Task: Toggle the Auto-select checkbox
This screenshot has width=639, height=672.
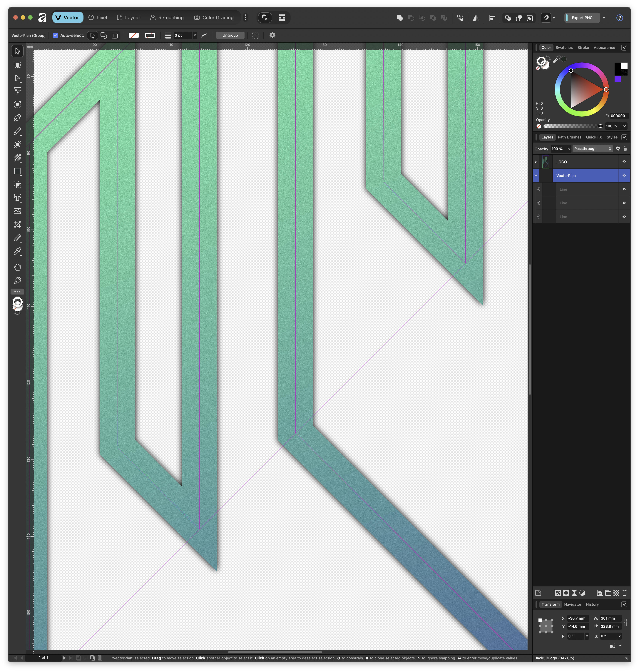Action: coord(56,35)
